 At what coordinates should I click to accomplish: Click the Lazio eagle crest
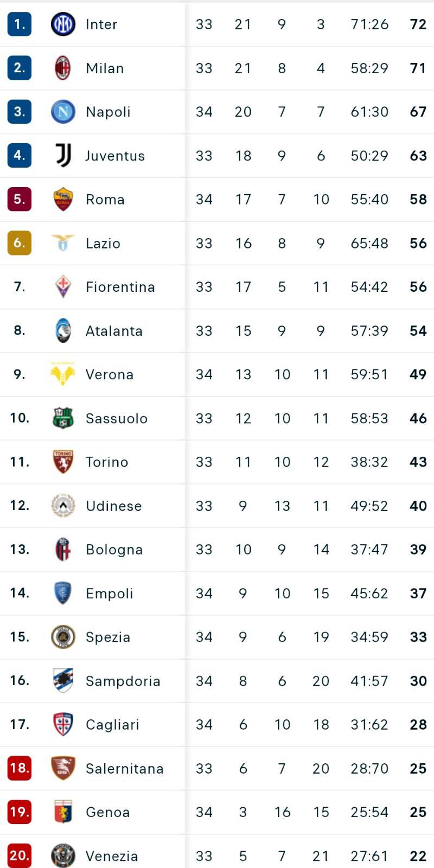pyautogui.click(x=63, y=243)
